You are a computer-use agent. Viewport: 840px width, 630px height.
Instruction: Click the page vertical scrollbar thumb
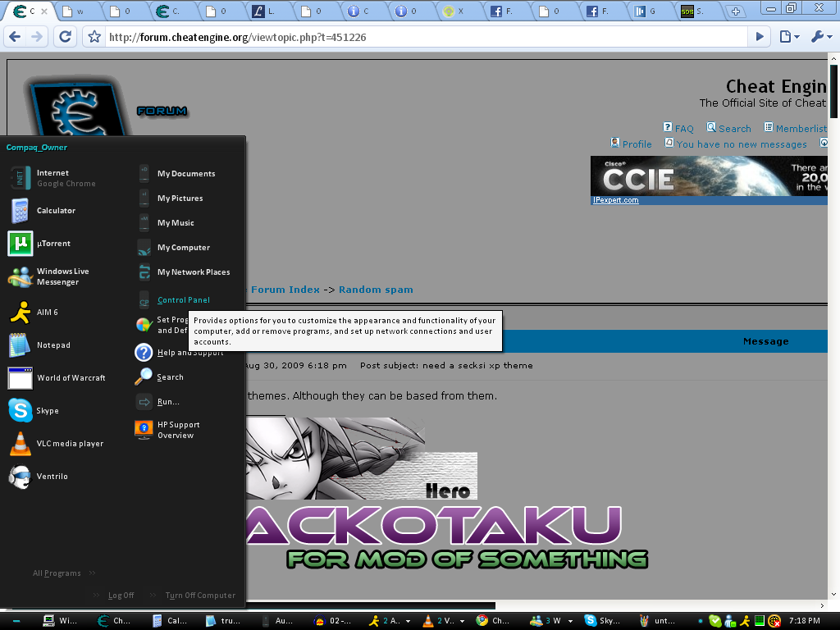833,91
